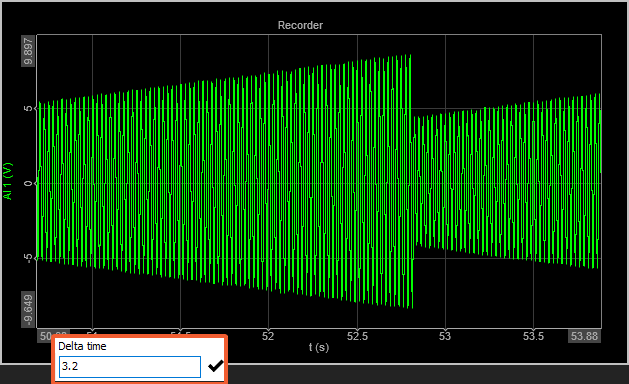Click the Recorder title

point(300,25)
